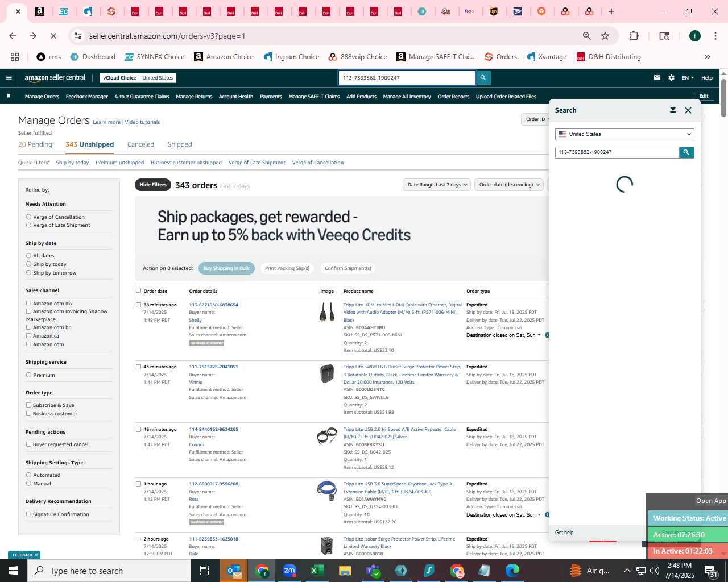Open the mail messages icon

(x=657, y=78)
